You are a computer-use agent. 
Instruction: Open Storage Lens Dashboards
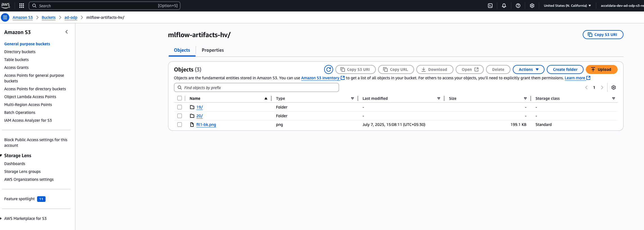(x=15, y=164)
